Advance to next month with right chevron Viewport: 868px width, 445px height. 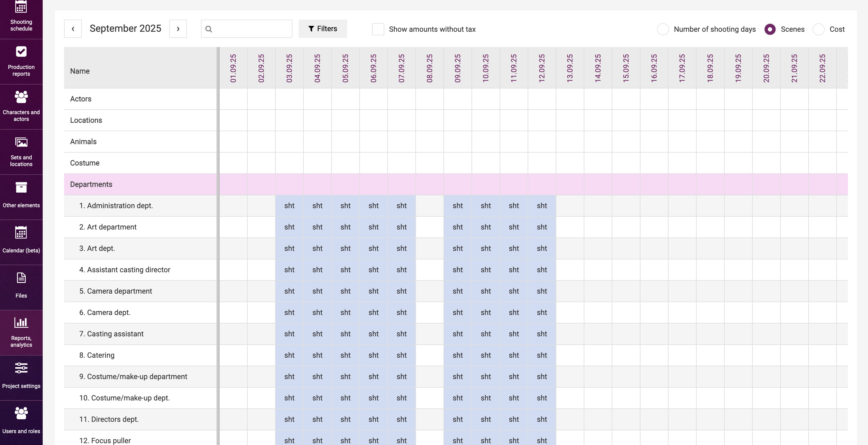point(178,29)
